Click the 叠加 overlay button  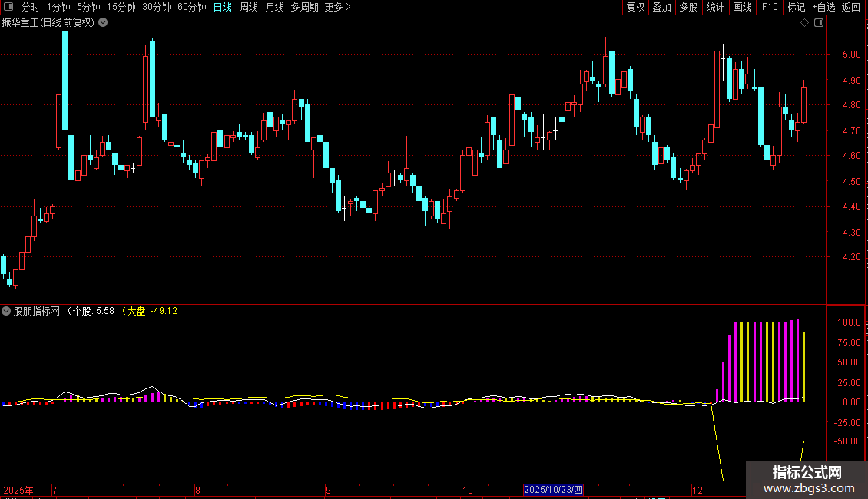(x=661, y=7)
